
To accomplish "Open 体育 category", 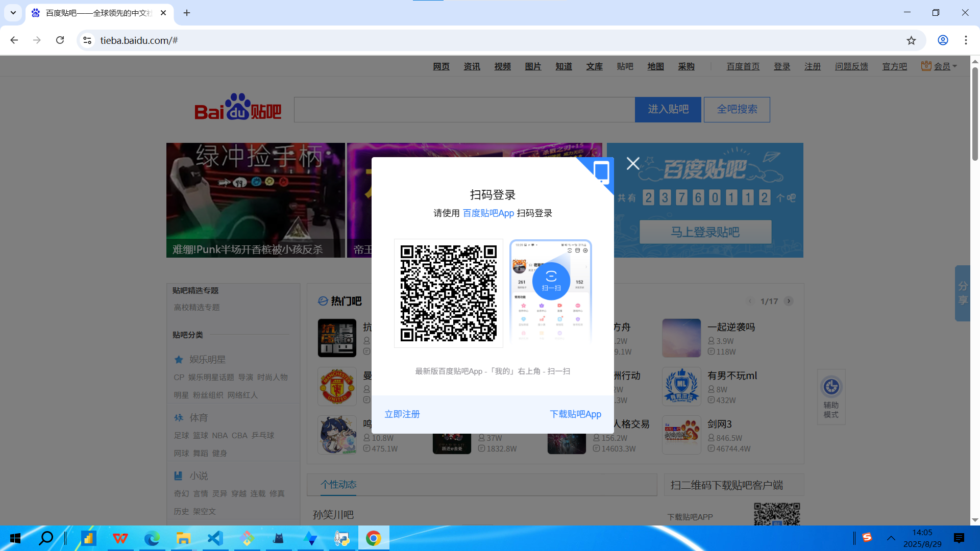I will tap(199, 418).
